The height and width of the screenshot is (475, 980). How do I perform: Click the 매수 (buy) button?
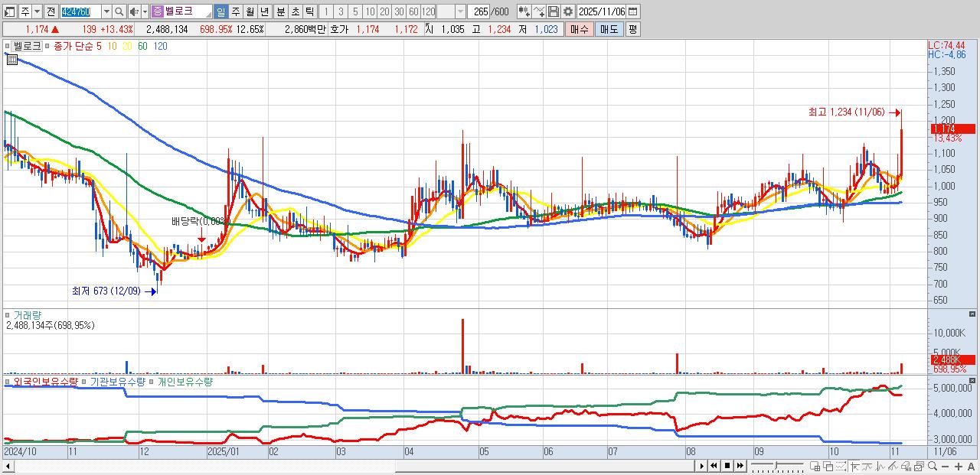pos(580,29)
